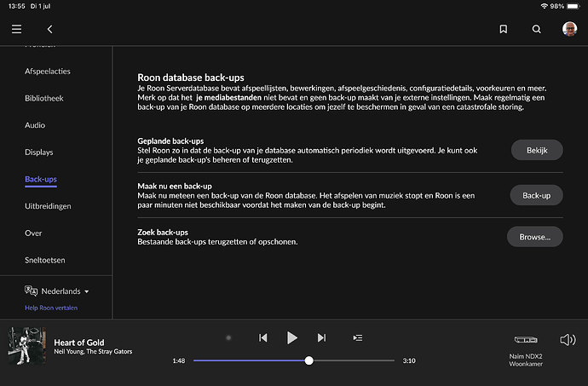
Task: Click Back-up to back up now
Action: (x=537, y=195)
